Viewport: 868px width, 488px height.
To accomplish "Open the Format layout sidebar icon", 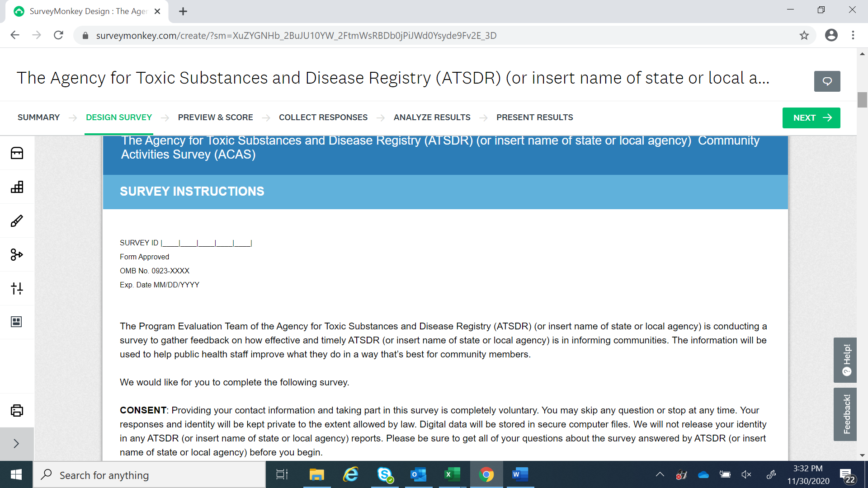I will tap(17, 322).
